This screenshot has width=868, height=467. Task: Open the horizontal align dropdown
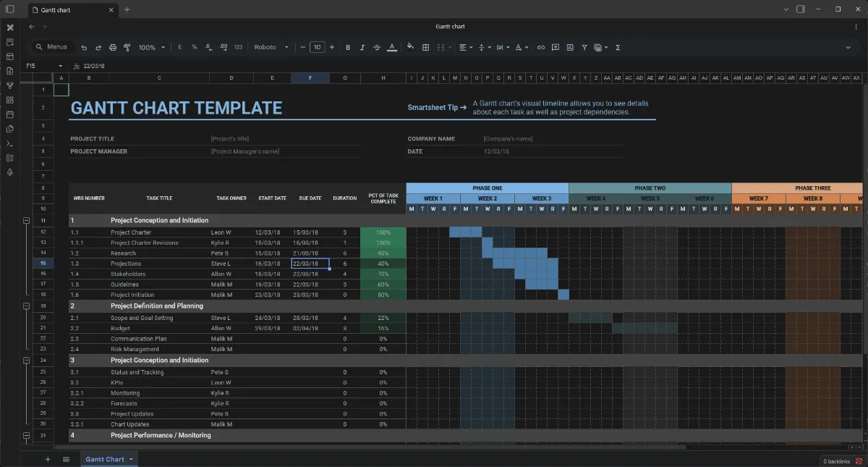click(466, 47)
